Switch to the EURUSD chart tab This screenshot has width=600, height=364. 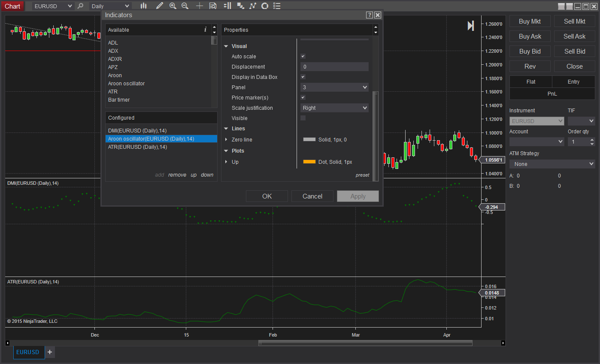pos(28,352)
